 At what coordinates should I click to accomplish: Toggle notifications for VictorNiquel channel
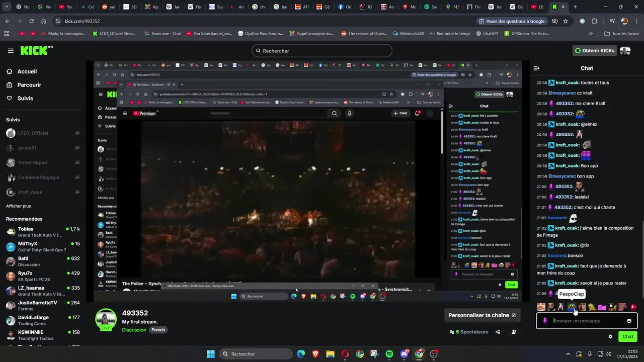(x=77, y=162)
